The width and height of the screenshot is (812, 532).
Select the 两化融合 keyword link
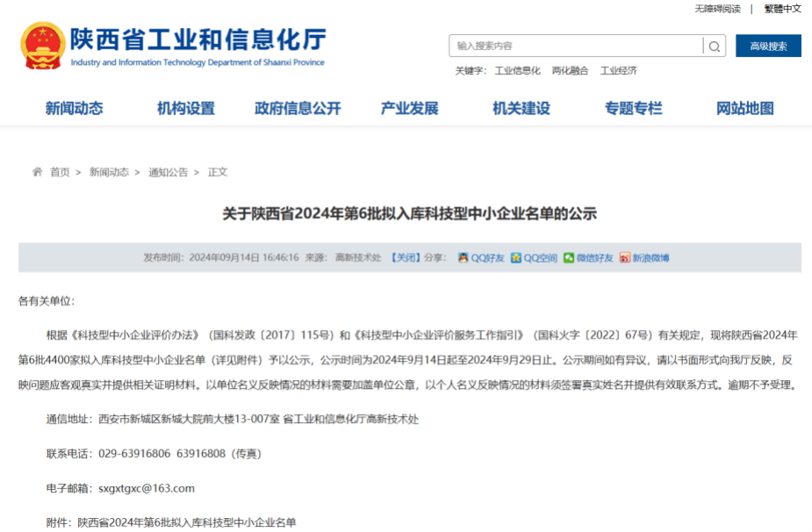tap(570, 71)
